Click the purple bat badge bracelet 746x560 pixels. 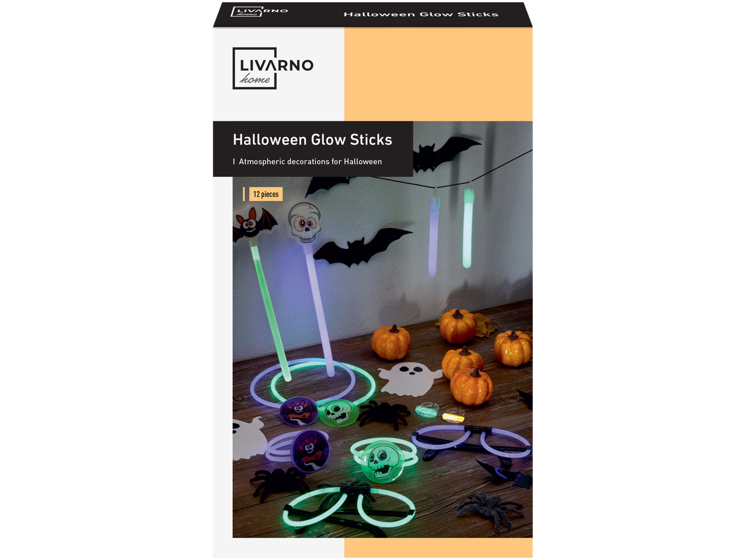coord(299,450)
